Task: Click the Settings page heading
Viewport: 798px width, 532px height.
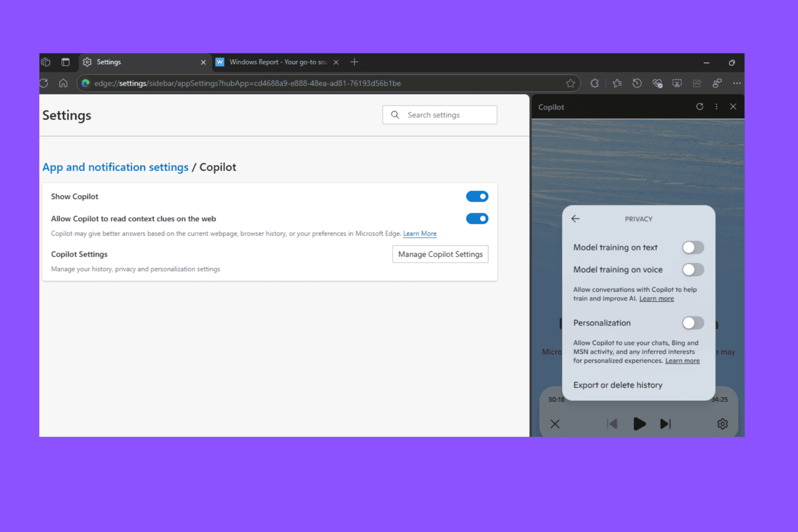Action: [x=66, y=115]
